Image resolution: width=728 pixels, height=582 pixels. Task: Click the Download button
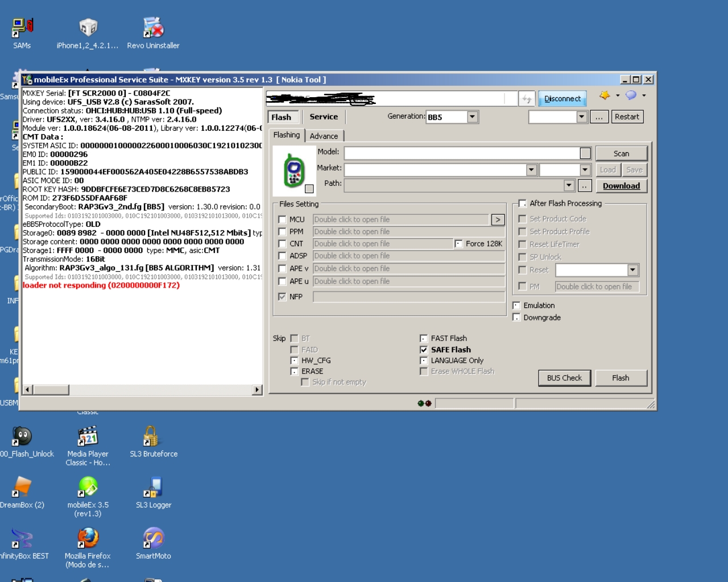[x=621, y=186]
